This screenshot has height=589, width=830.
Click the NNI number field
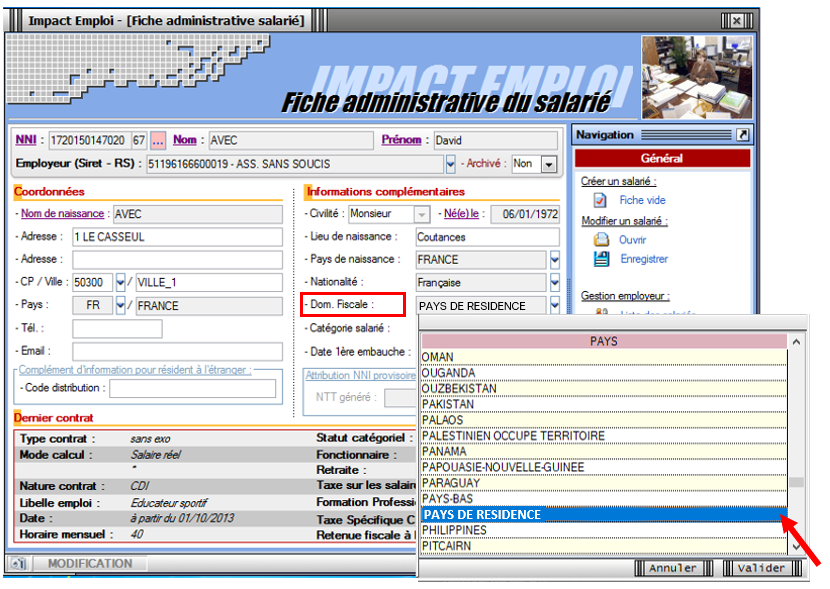tap(89, 140)
